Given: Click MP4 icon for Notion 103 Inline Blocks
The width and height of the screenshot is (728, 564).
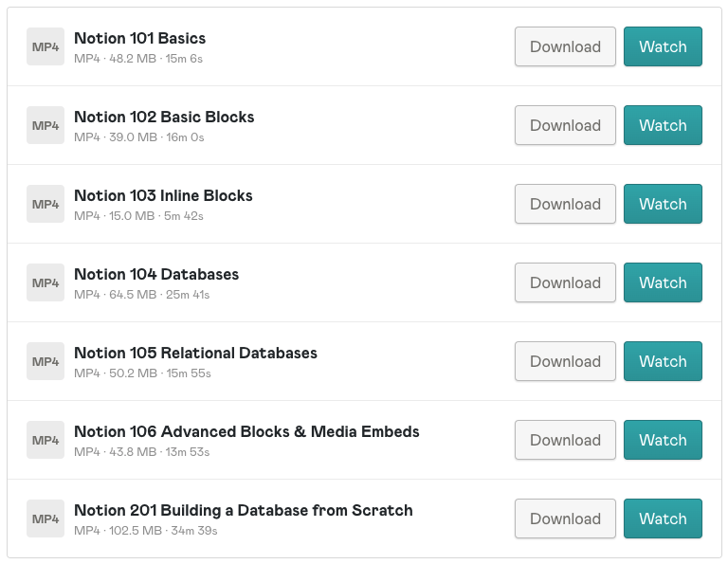Looking at the screenshot, I should [x=45, y=204].
